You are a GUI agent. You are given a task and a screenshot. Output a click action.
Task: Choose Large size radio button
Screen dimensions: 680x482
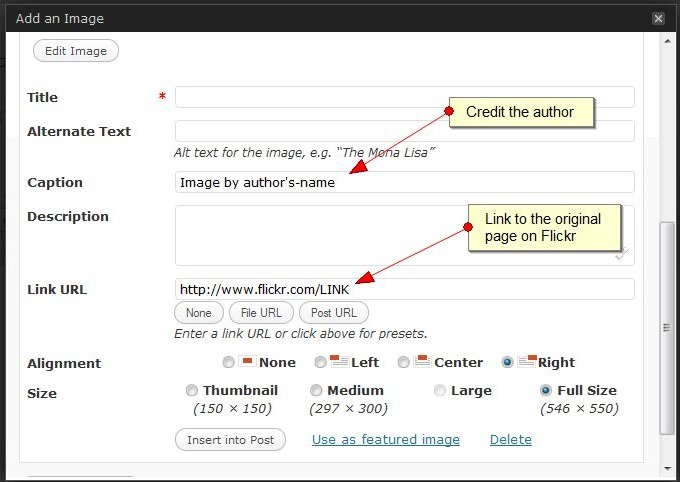(439, 390)
